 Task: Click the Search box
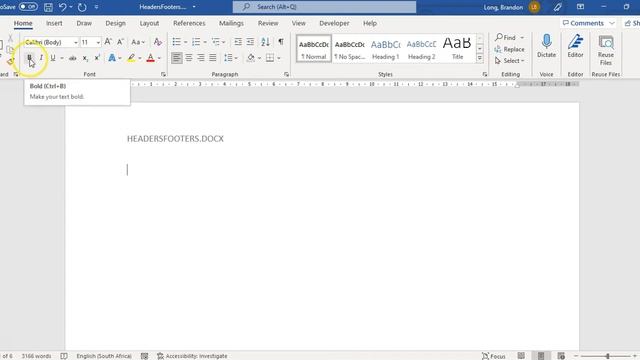coord(324,7)
